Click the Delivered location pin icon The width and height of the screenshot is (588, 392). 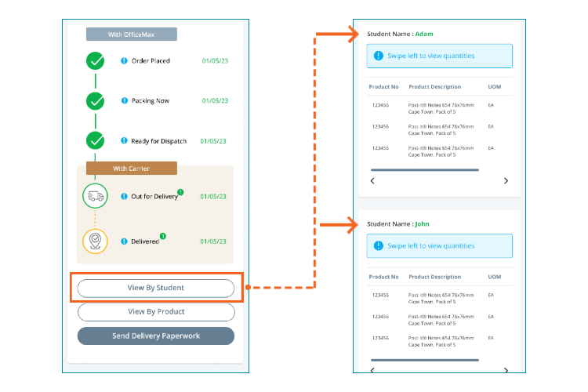[95, 241]
